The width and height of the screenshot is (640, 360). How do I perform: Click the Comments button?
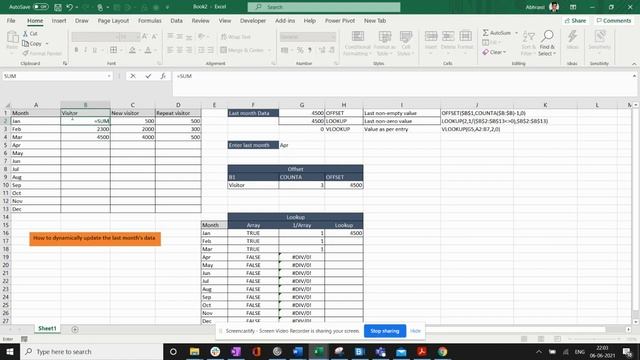click(x=614, y=20)
